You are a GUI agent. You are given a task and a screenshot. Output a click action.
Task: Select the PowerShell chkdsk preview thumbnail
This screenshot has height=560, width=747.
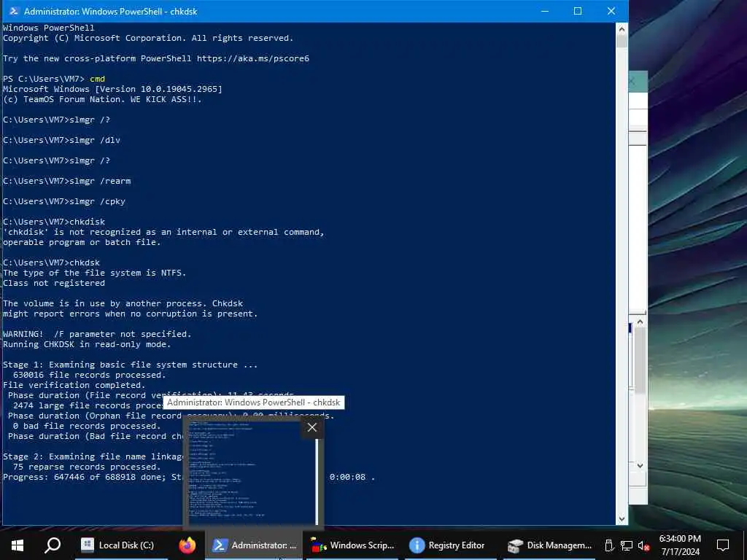pos(253,472)
